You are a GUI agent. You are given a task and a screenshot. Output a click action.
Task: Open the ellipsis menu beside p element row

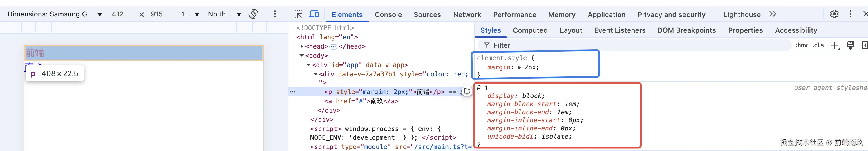click(x=292, y=92)
